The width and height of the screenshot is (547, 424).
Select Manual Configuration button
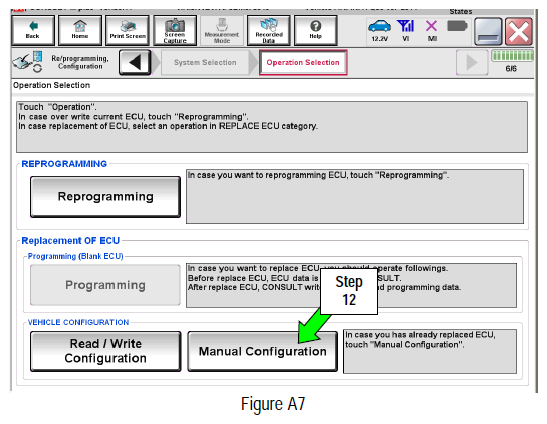tap(262, 351)
